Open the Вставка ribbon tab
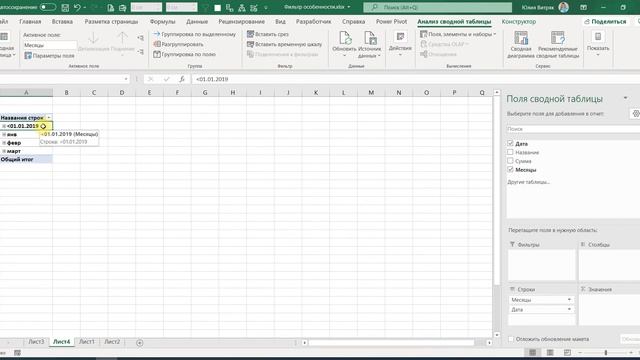Screen dimensions: 640x360 click(62, 22)
